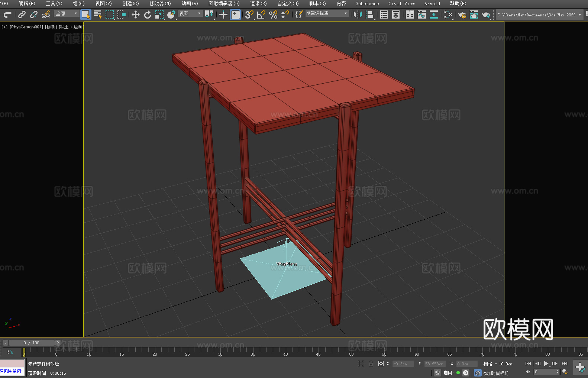Image resolution: width=588 pixels, height=378 pixels.
Task: Open the 工具(T) menu
Action: [x=54, y=3]
